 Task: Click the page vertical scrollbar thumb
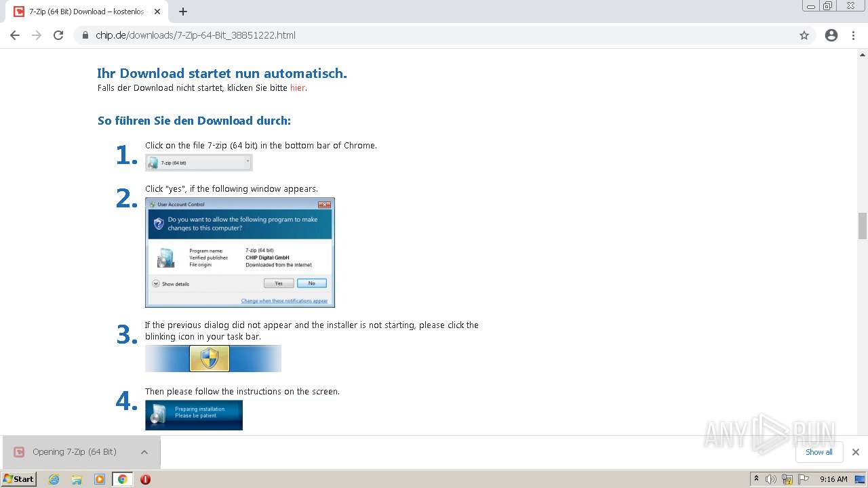click(x=863, y=226)
